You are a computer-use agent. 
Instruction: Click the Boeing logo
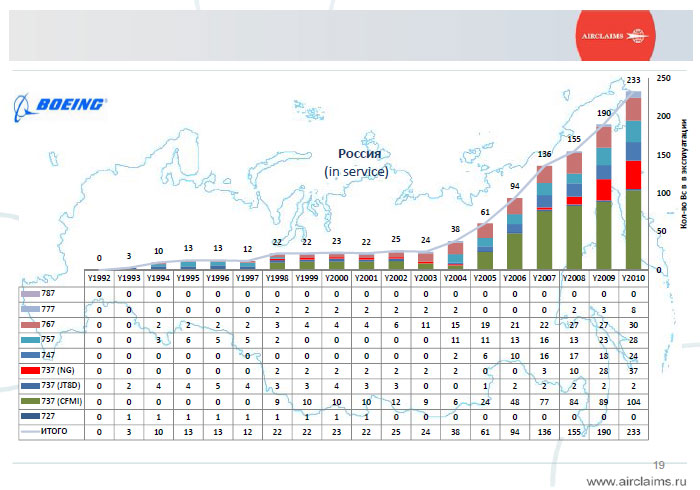pyautogui.click(x=59, y=106)
